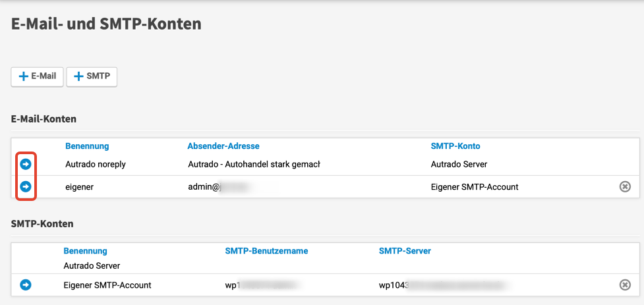This screenshot has height=305, width=644.
Task: Click the Autrado - Autohandel sender address
Action: point(254,164)
